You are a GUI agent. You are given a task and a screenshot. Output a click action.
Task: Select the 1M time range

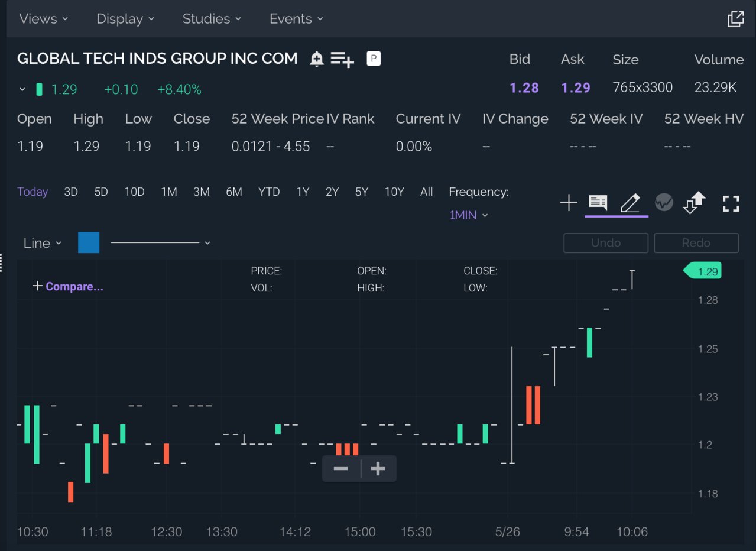coord(169,192)
